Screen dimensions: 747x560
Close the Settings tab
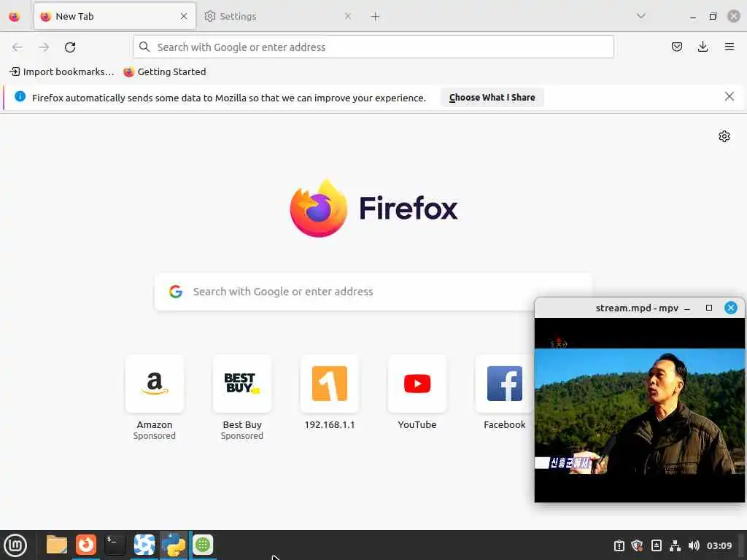348,16
